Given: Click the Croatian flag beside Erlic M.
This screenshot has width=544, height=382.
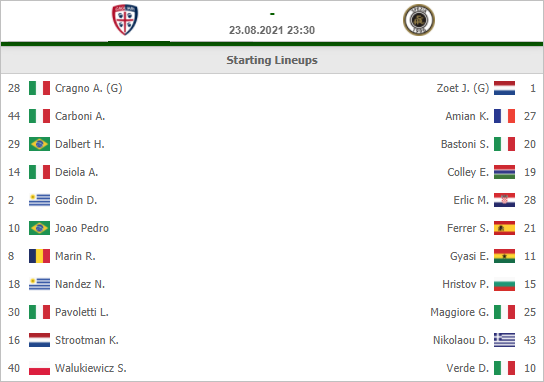Looking at the screenshot, I should [x=504, y=200].
